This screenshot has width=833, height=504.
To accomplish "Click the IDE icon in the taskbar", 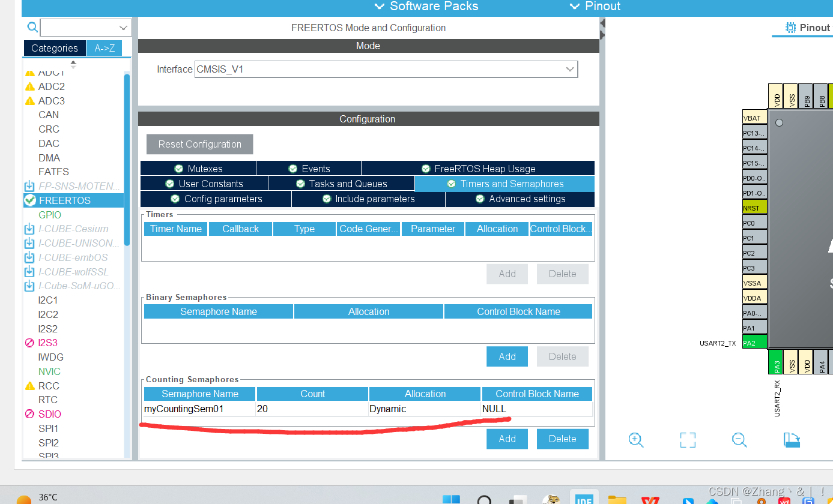I will (x=584, y=498).
